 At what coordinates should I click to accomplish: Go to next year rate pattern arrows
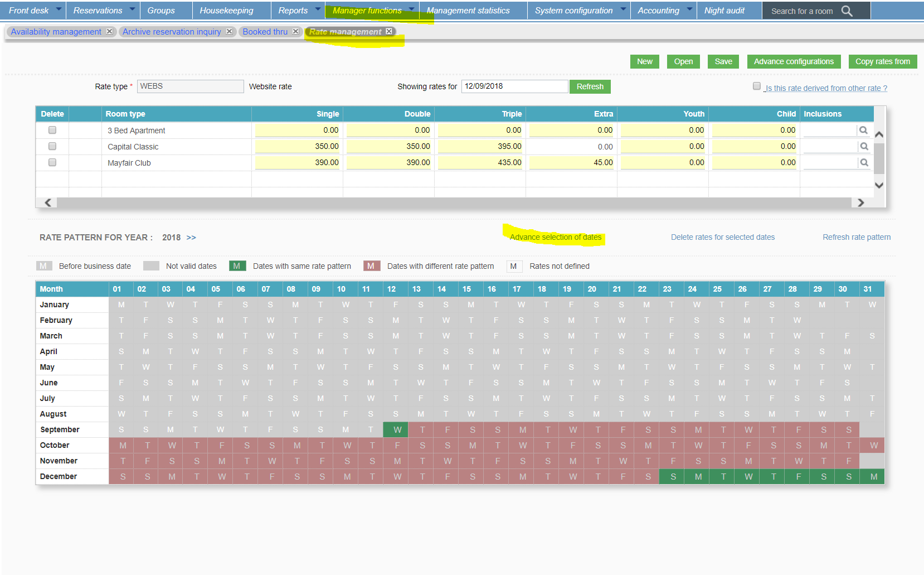coord(191,238)
